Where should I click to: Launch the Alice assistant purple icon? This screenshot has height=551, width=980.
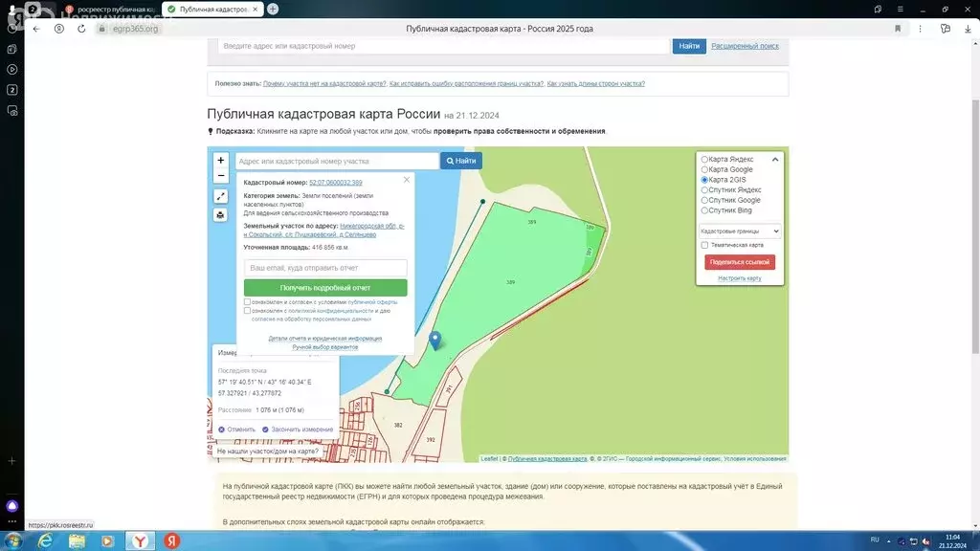tap(11, 506)
